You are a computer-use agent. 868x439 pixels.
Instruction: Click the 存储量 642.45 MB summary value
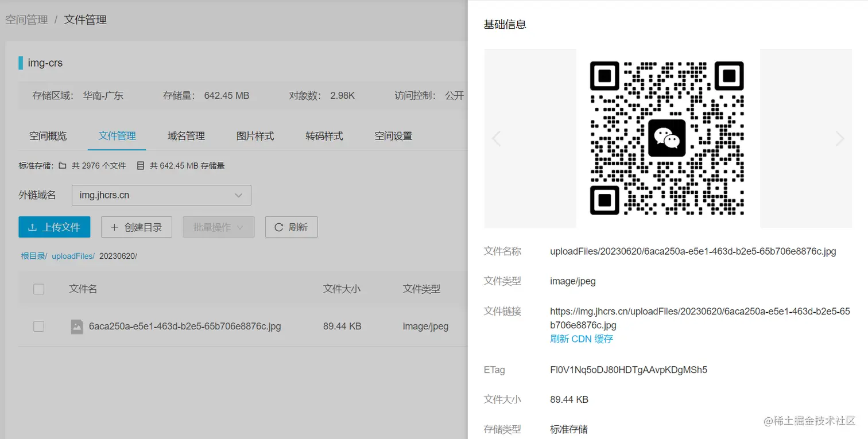pos(227,96)
